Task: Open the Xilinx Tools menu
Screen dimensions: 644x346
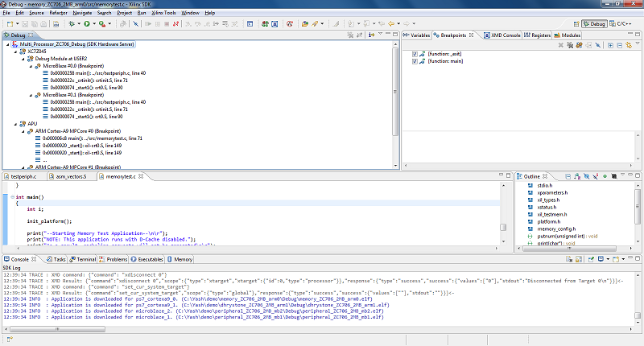Action: 163,13
